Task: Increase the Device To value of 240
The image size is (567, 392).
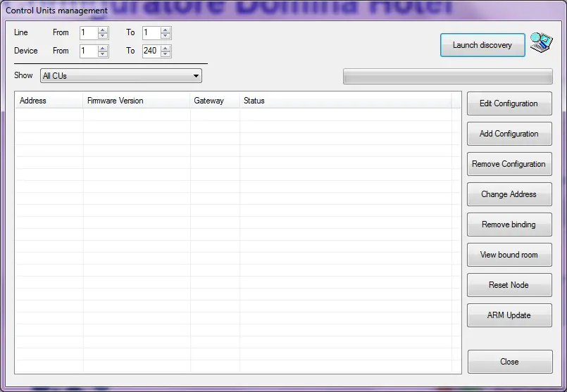Action: click(166, 48)
